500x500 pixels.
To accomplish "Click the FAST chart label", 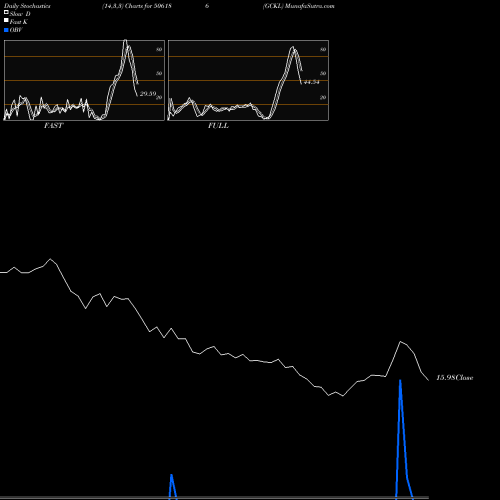I will click(x=53, y=126).
